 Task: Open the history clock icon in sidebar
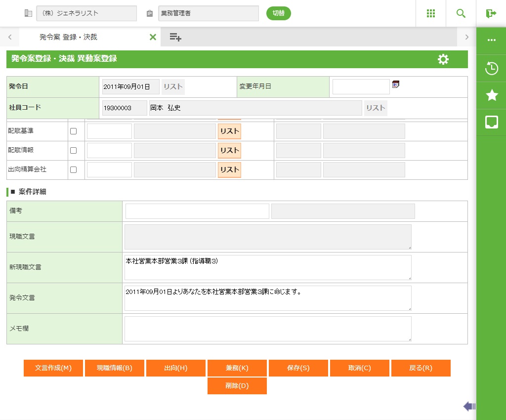(x=491, y=69)
